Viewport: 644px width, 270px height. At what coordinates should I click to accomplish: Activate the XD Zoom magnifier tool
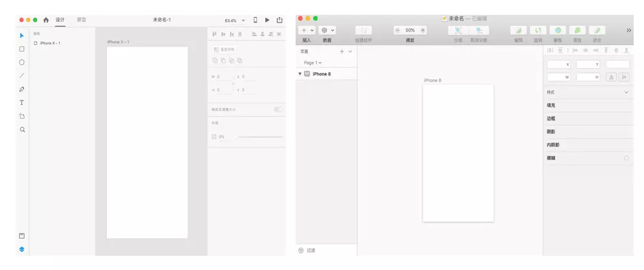(x=22, y=130)
